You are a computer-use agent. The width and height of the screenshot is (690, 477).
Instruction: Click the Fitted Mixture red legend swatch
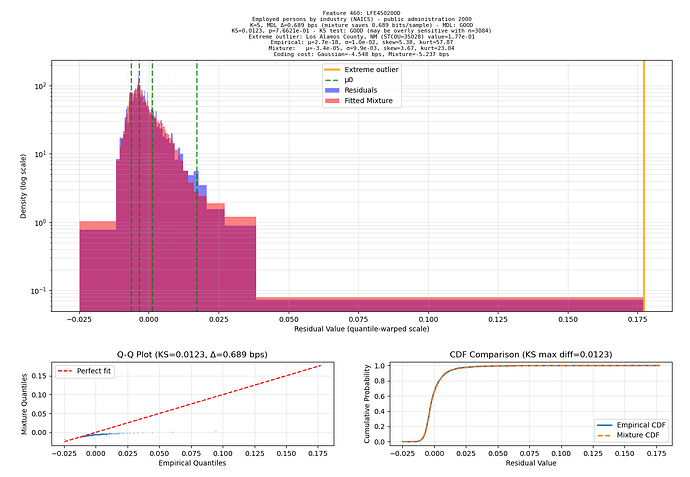[333, 101]
